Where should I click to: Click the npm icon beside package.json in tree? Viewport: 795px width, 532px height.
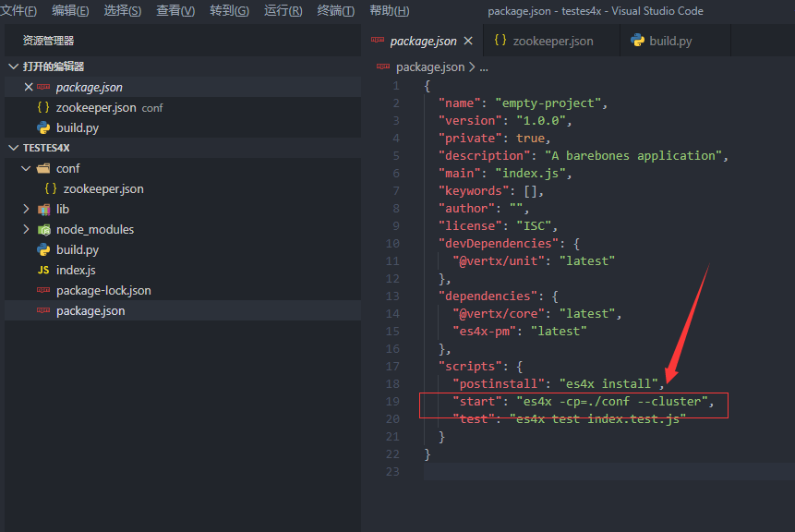[x=43, y=310]
